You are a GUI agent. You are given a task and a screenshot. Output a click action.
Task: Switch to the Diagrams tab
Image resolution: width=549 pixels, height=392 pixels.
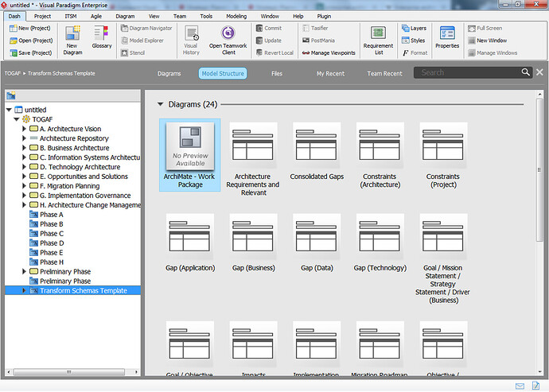(169, 73)
